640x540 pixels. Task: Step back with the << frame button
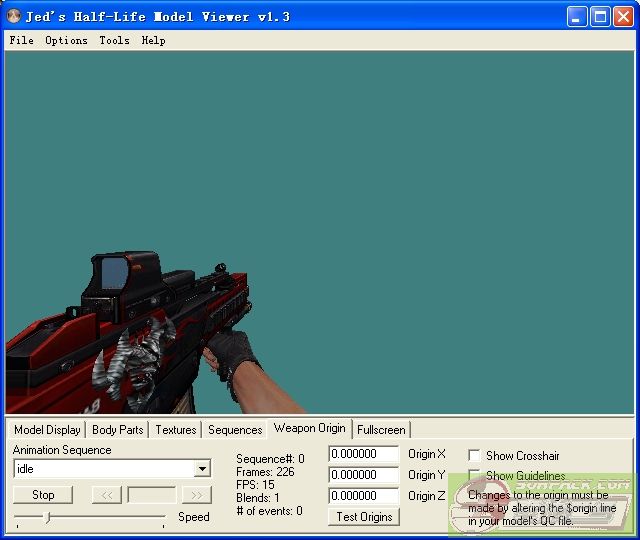click(106, 495)
